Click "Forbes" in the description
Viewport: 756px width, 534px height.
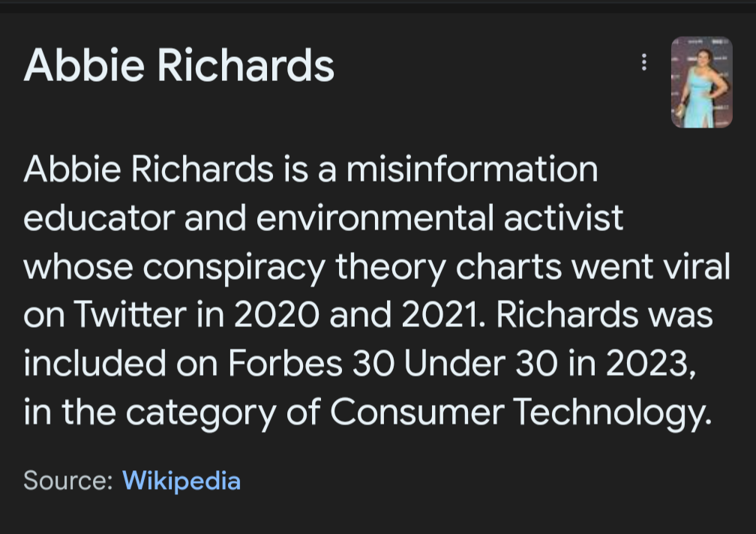pos(285,363)
